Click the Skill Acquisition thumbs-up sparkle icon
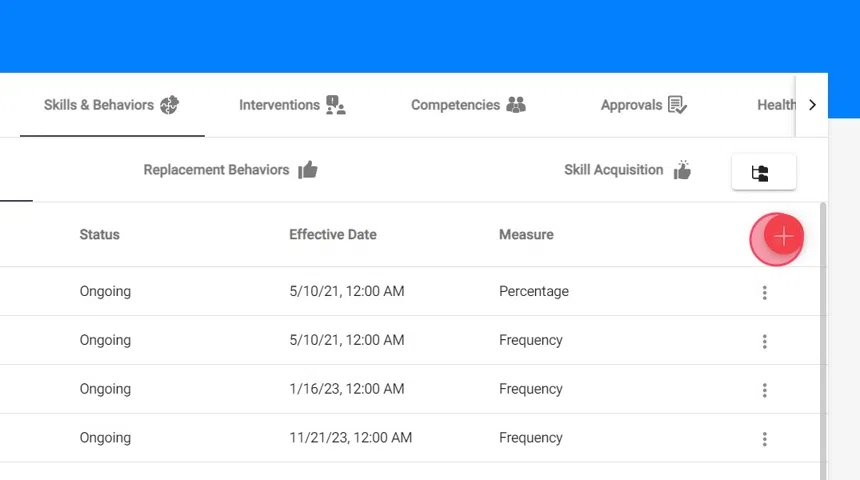Screen dimensions: 860x480 682,170
